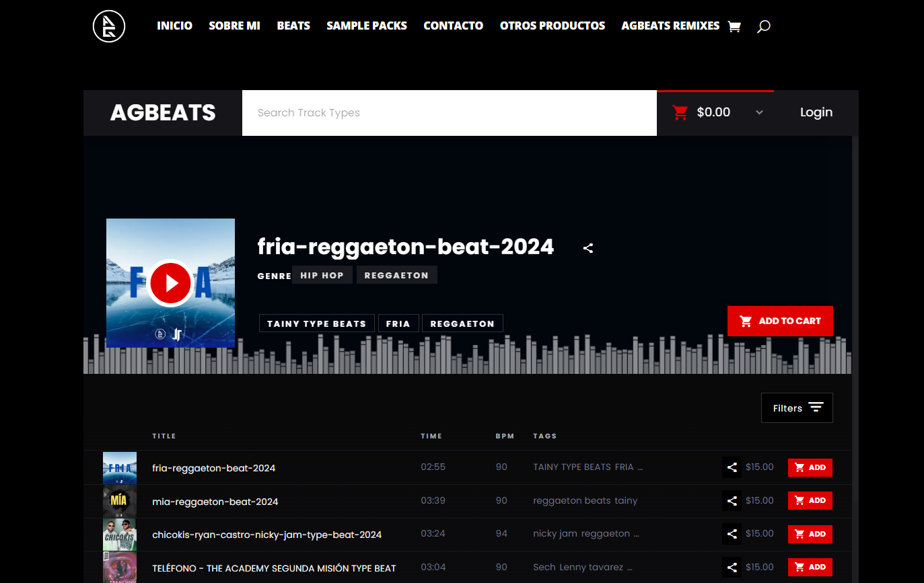The image size is (924, 583).
Task: Open the cart icon in top navigation
Action: pyautogui.click(x=734, y=27)
